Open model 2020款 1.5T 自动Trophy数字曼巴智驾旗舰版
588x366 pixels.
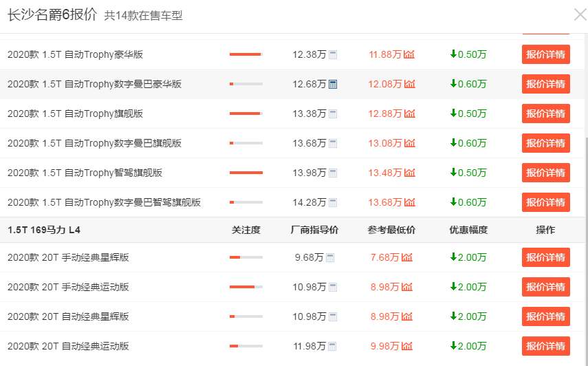[x=105, y=202]
